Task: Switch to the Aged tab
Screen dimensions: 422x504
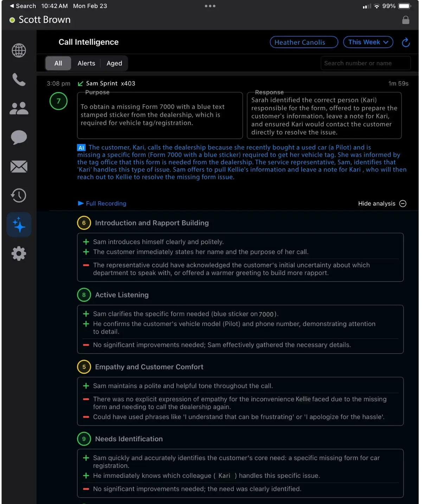Action: [x=114, y=63]
